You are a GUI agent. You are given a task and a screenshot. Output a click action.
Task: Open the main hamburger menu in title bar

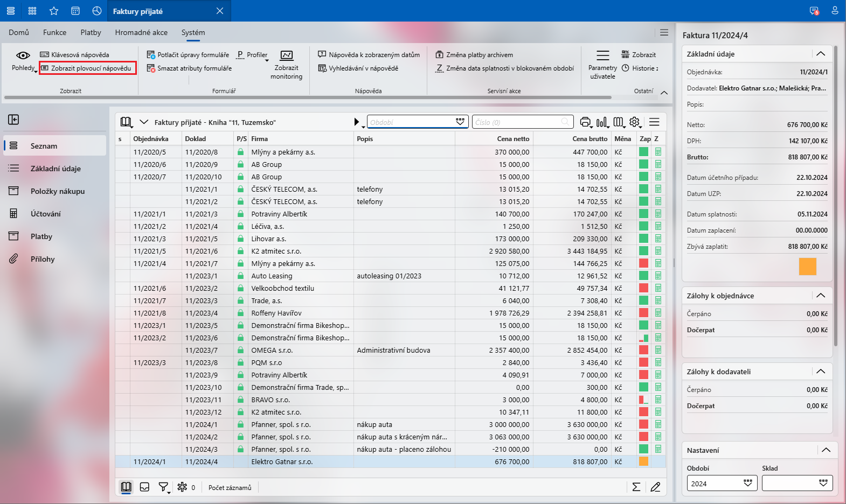pyautogui.click(x=11, y=11)
